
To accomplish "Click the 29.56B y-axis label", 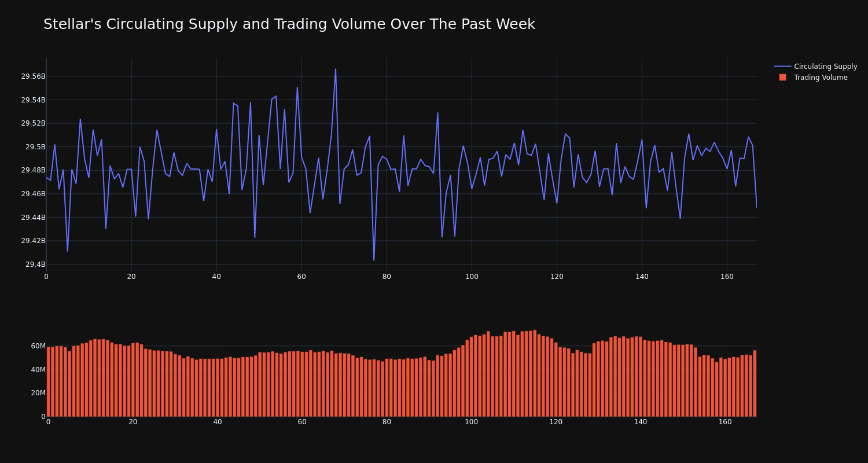I will coord(33,76).
